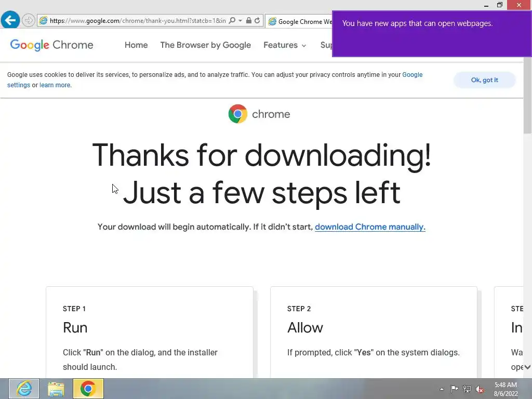Click the Action Center flag icon
Screen dimensions: 532x399
click(x=454, y=389)
